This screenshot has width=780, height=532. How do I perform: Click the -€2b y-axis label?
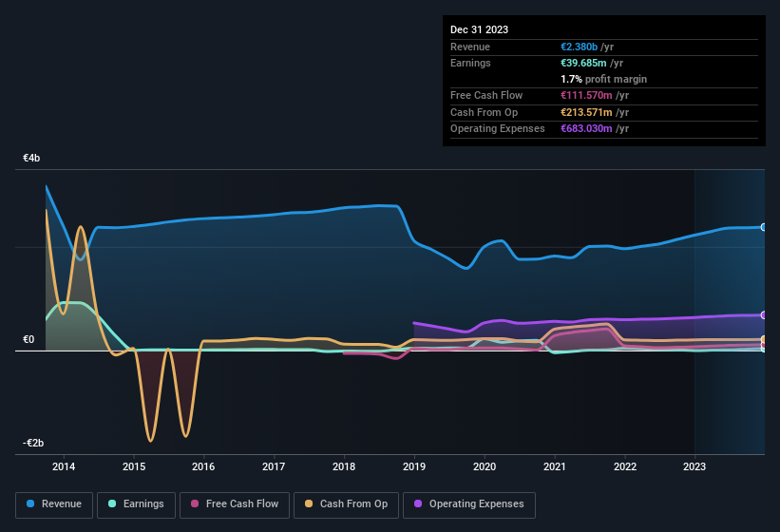[x=33, y=443]
